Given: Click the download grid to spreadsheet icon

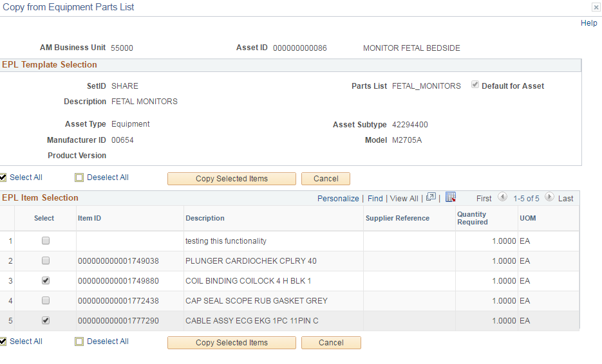Looking at the screenshot, I should pyautogui.click(x=451, y=197).
